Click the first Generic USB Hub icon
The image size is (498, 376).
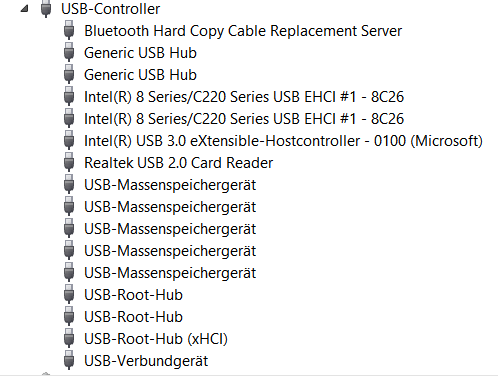[69, 52]
